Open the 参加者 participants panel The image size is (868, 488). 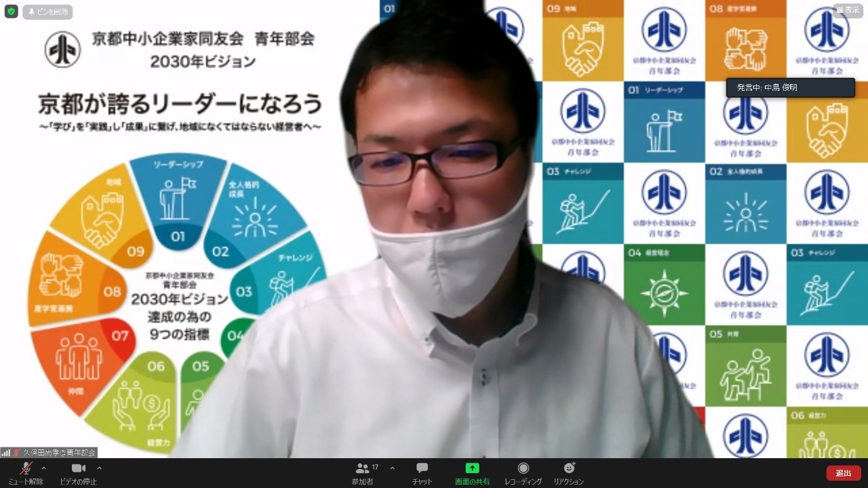[x=363, y=473]
